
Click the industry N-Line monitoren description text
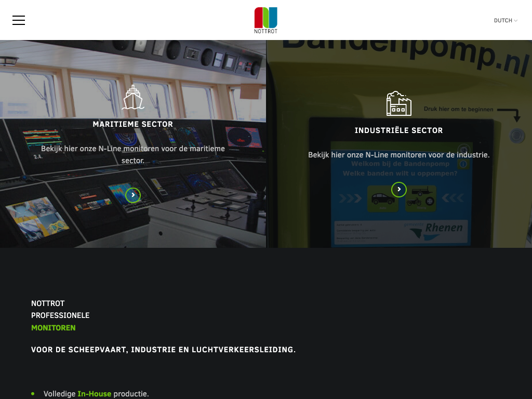398,155
